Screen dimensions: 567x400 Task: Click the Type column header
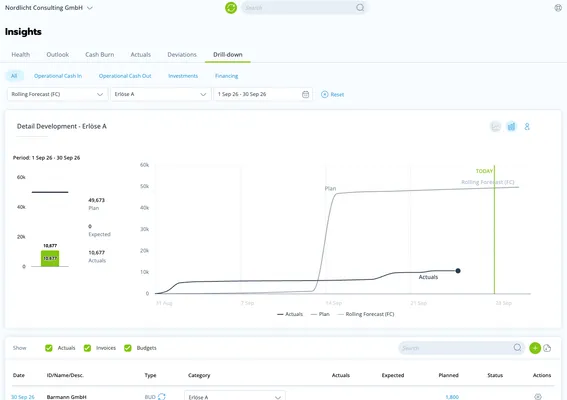click(150, 375)
